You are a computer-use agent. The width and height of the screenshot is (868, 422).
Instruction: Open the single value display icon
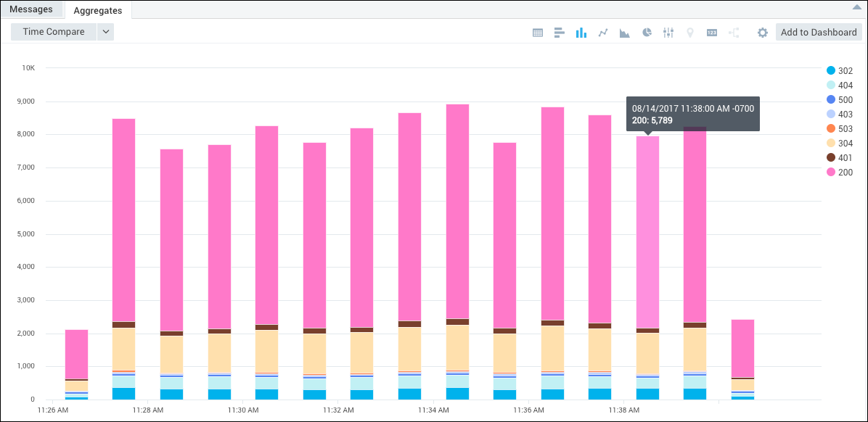[711, 32]
